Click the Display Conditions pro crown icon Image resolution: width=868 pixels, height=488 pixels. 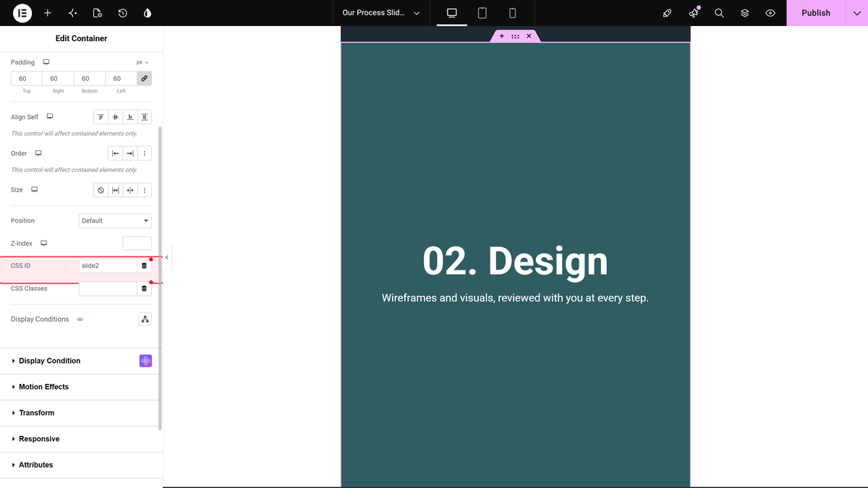80,319
